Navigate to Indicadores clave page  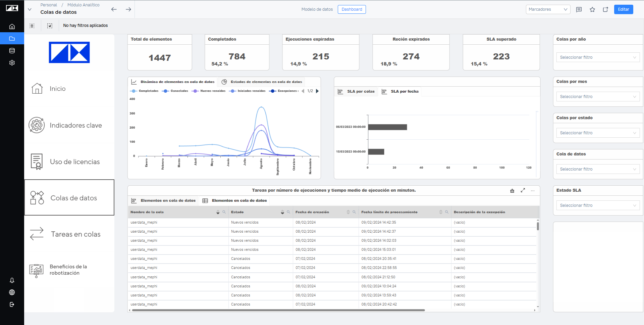69,125
